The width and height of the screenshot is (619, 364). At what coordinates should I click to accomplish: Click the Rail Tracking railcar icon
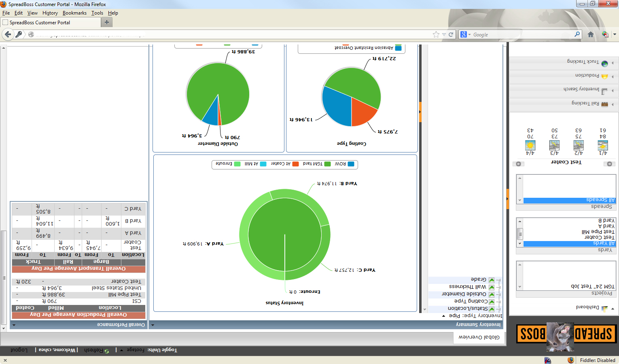click(x=605, y=104)
